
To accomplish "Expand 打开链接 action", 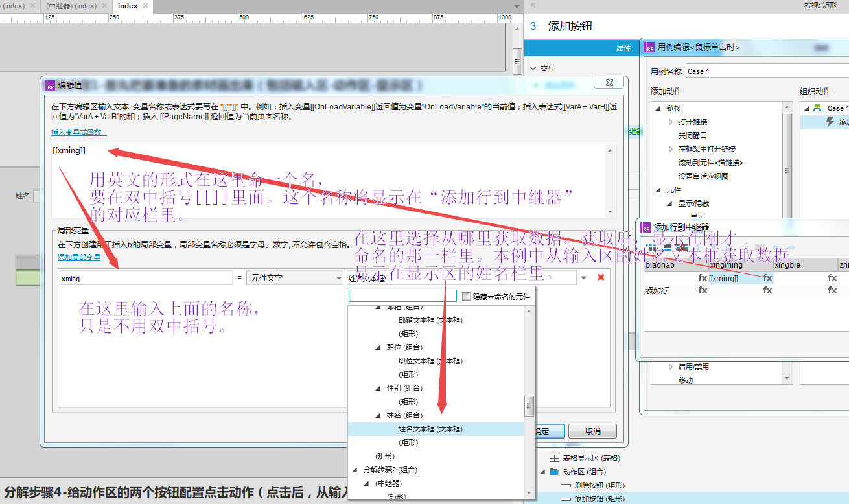I will click(x=671, y=122).
